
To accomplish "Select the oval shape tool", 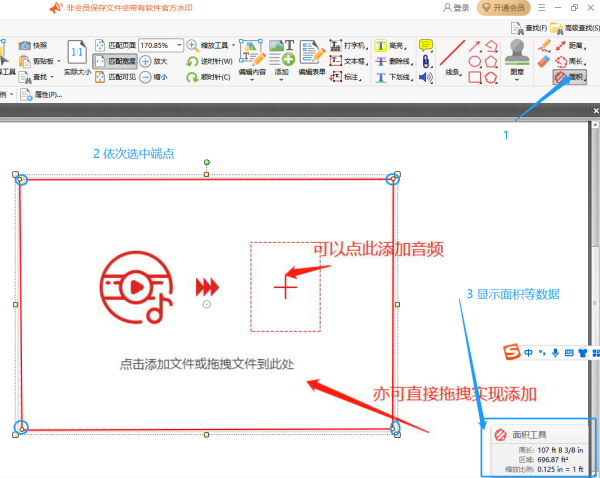I will pos(474,61).
